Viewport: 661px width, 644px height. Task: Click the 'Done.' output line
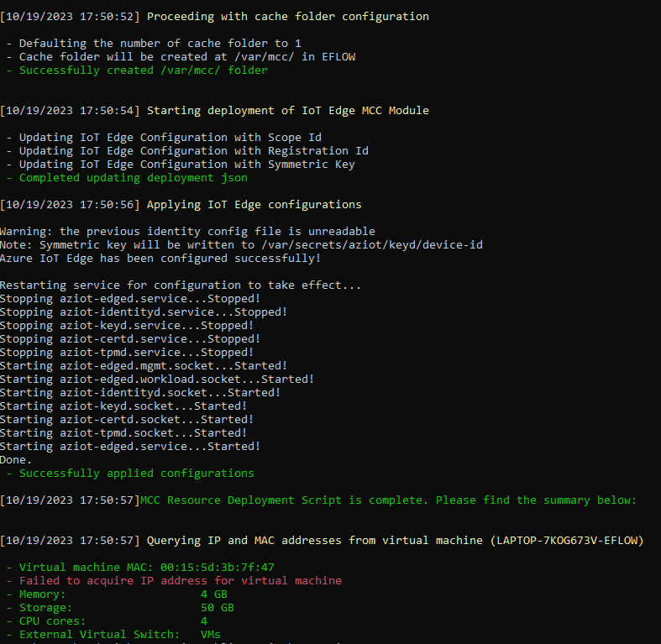pyautogui.click(x=16, y=460)
